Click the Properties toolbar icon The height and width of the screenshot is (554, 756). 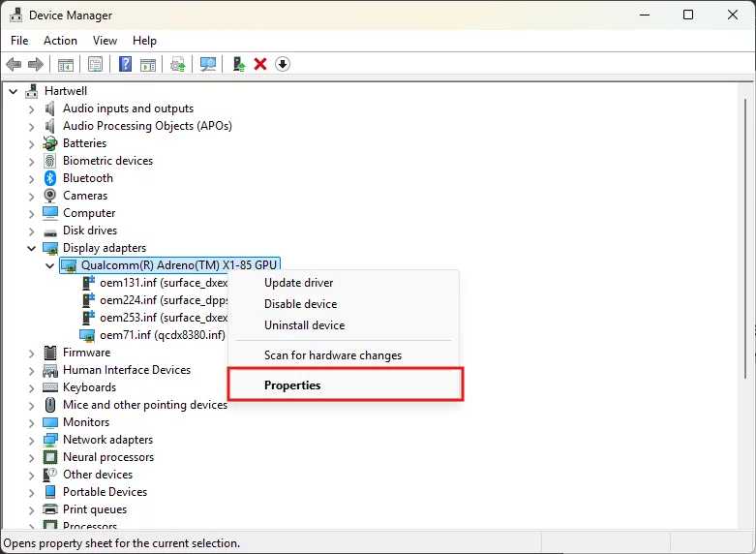tap(95, 64)
